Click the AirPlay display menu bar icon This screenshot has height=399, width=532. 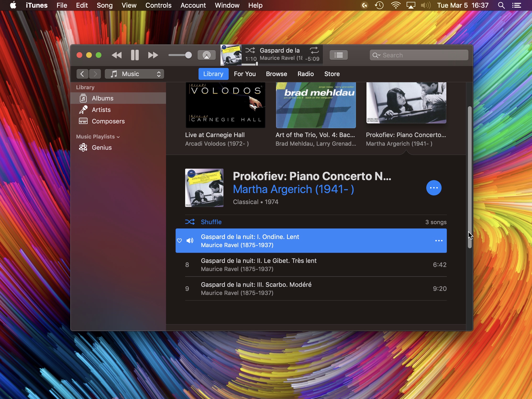coord(411,5)
